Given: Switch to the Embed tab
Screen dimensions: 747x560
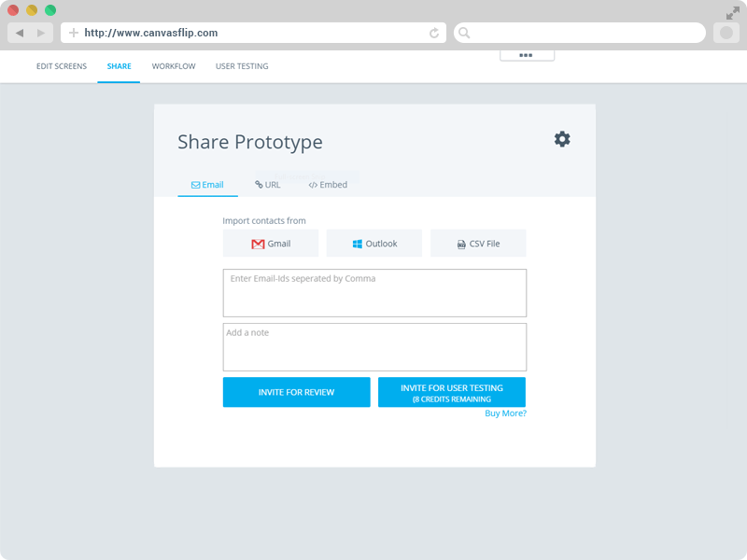Looking at the screenshot, I should 328,185.
